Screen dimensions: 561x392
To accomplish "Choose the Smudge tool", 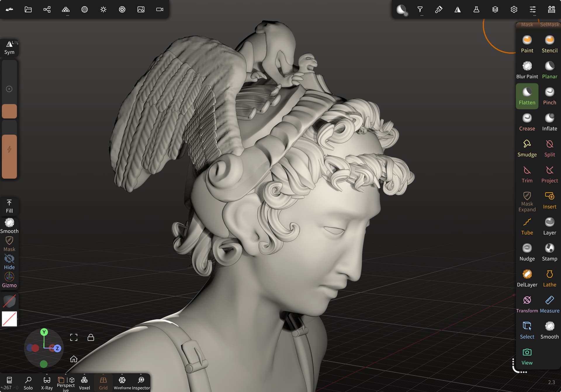I will 527,148.
